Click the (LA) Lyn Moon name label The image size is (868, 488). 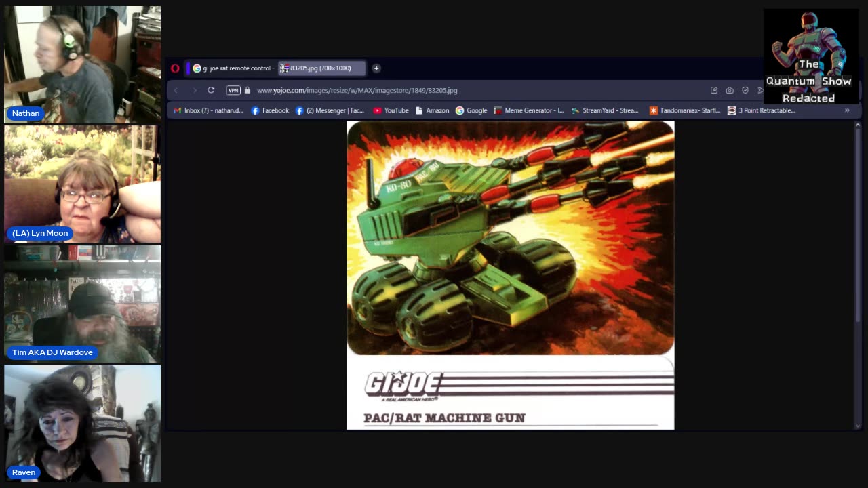pos(40,233)
